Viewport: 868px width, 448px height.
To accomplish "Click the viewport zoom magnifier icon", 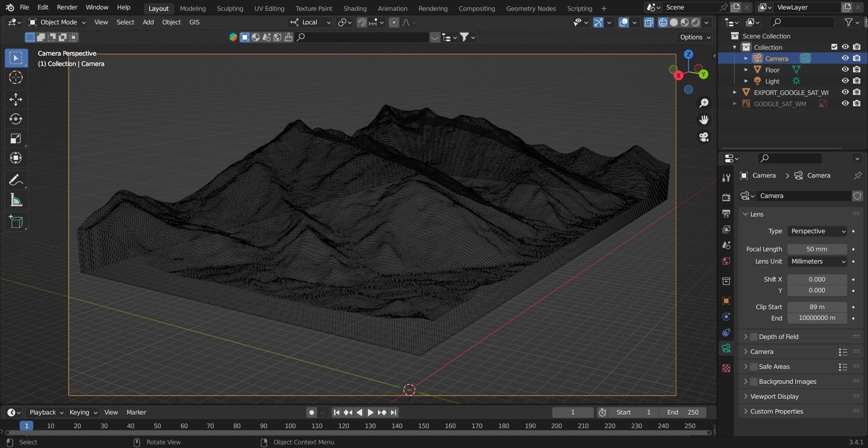I will point(704,103).
